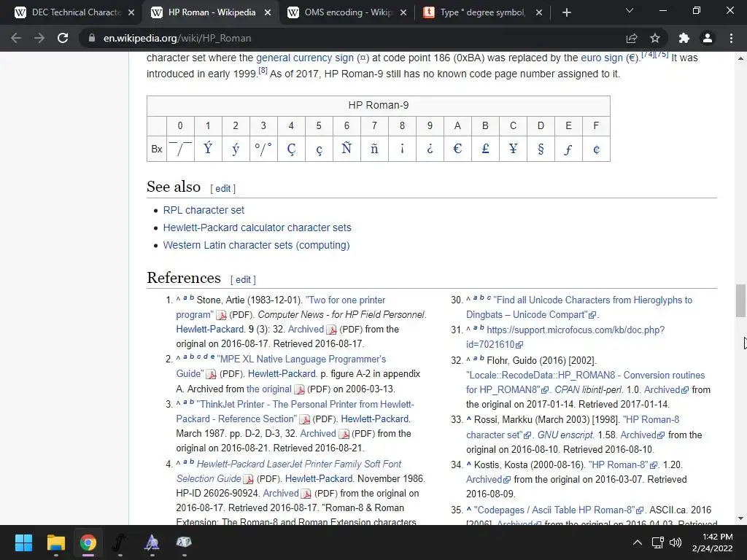
Task: Click the pound sign in the table
Action: (x=485, y=149)
